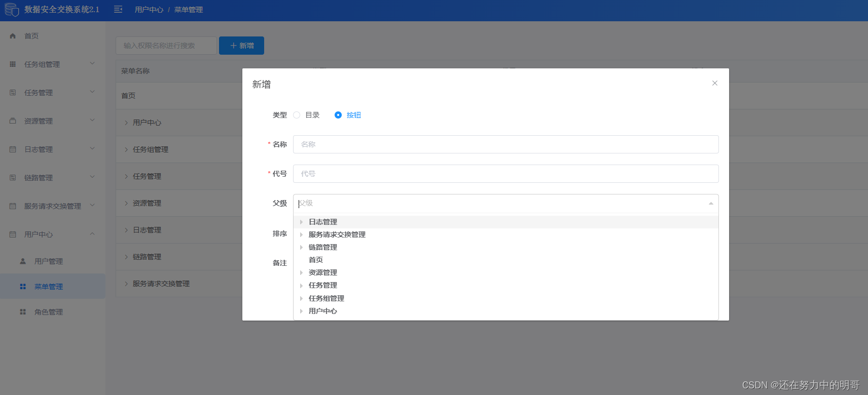Collapse the 父级 dropdown arrow
Viewport: 868px width, 395px height.
711,203
